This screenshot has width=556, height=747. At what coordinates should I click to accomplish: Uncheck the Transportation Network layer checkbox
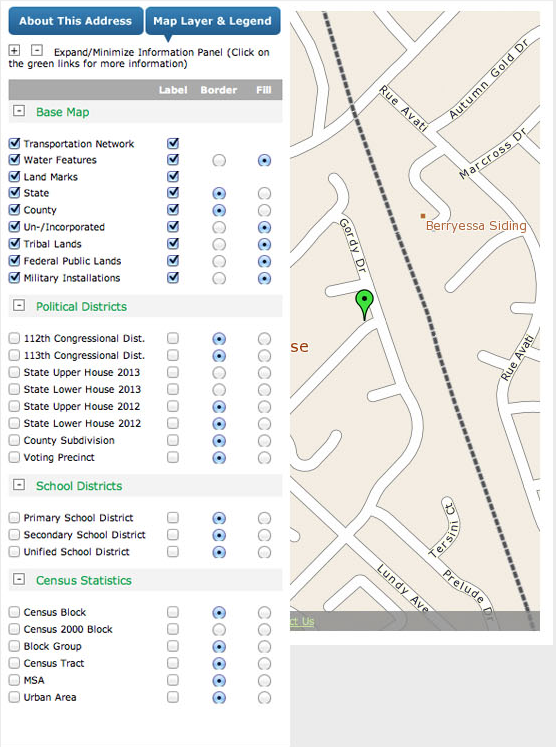tap(14, 143)
